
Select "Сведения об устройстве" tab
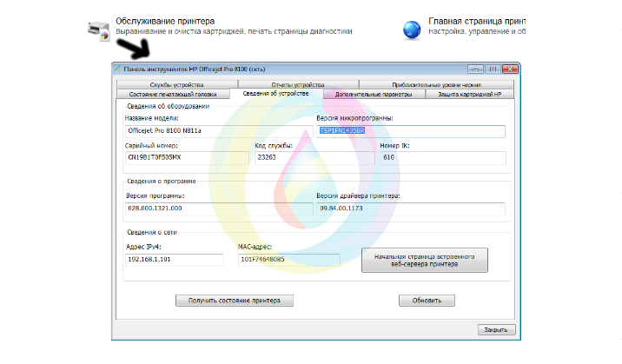tap(275, 94)
